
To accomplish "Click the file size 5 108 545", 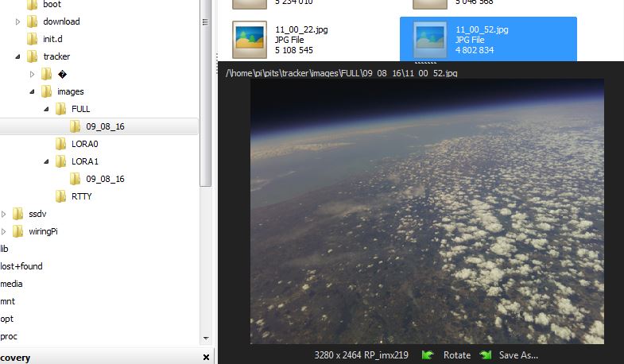I will (294, 50).
